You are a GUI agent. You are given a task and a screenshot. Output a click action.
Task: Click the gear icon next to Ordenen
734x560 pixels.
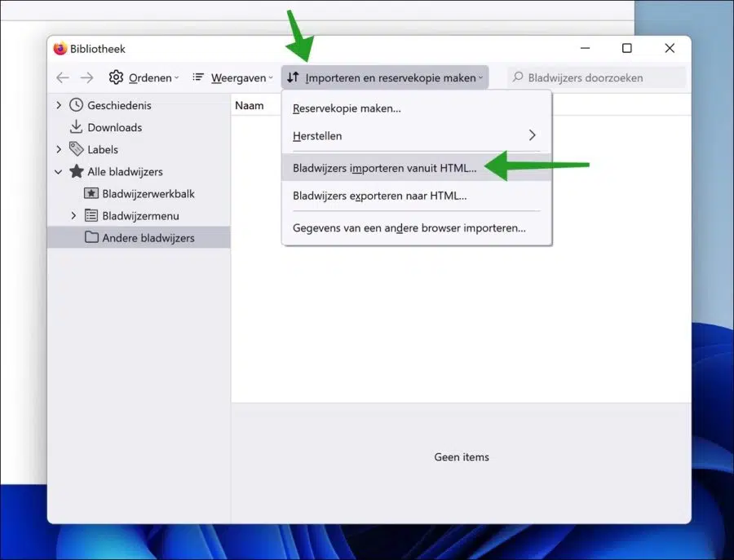click(116, 77)
